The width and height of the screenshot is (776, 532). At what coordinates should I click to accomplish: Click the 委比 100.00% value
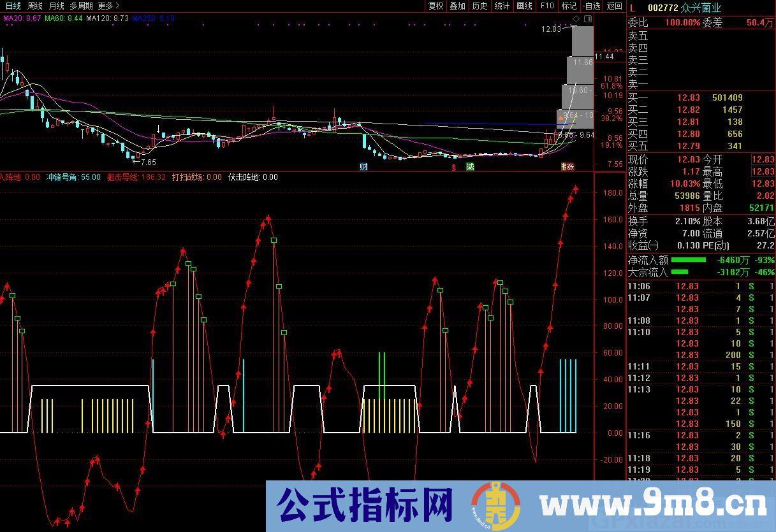[x=682, y=22]
